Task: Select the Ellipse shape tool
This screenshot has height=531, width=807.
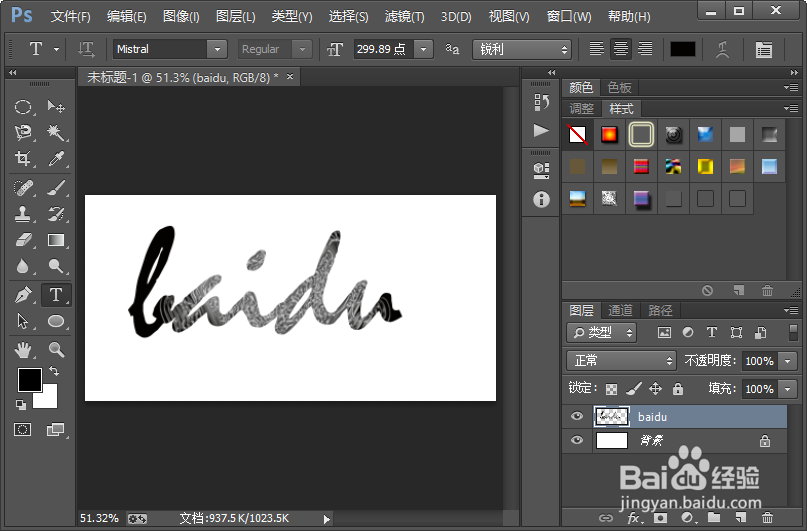Action: [56, 321]
